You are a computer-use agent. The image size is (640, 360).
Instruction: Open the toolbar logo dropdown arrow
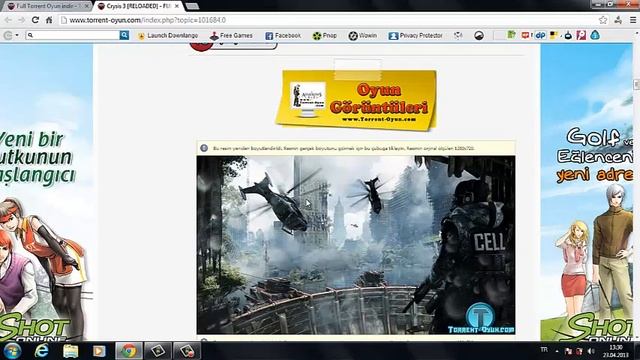pos(17,36)
